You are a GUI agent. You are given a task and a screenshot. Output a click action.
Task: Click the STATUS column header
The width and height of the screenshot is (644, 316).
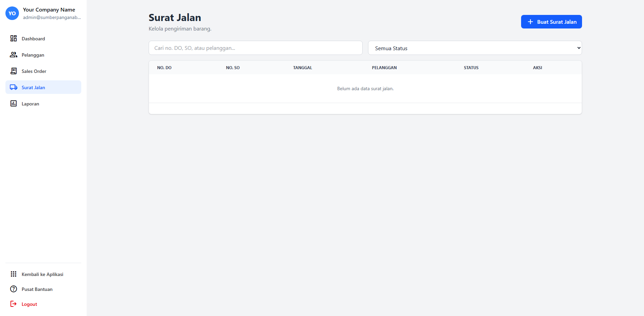(471, 68)
